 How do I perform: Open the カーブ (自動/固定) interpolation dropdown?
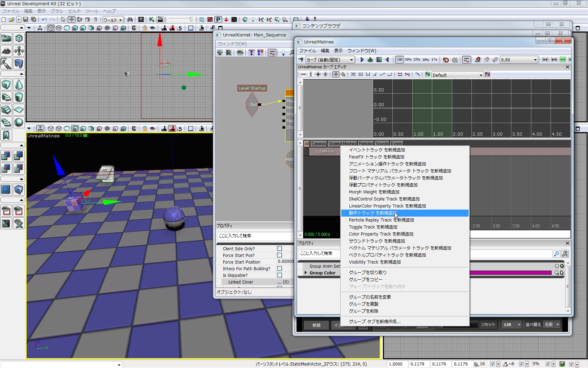(x=329, y=60)
